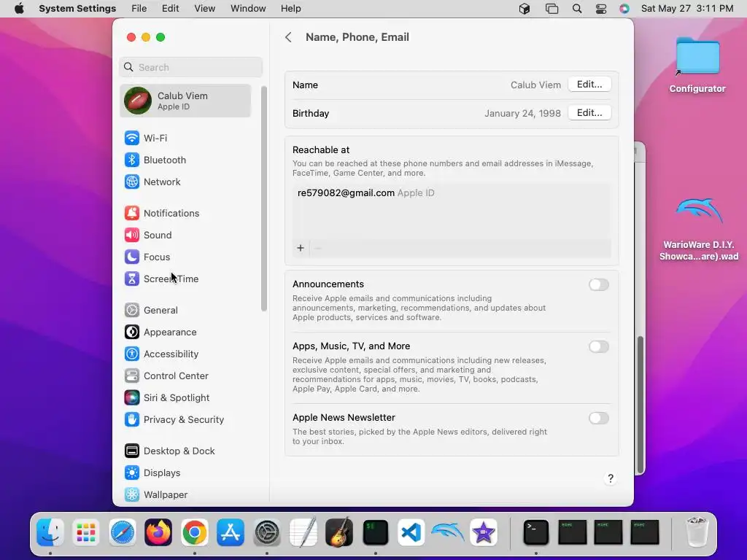Open App Store from the Dock

231,532
